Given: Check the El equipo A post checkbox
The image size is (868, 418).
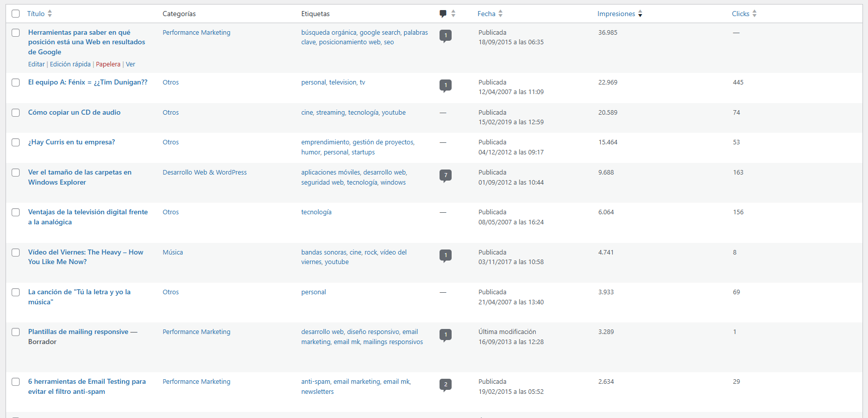Looking at the screenshot, I should pyautogui.click(x=16, y=82).
